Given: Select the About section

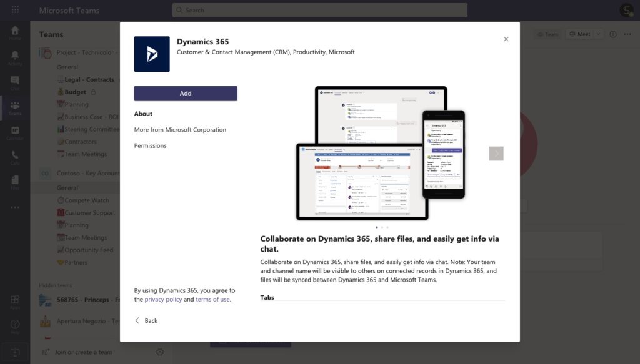Looking at the screenshot, I should click(x=143, y=114).
